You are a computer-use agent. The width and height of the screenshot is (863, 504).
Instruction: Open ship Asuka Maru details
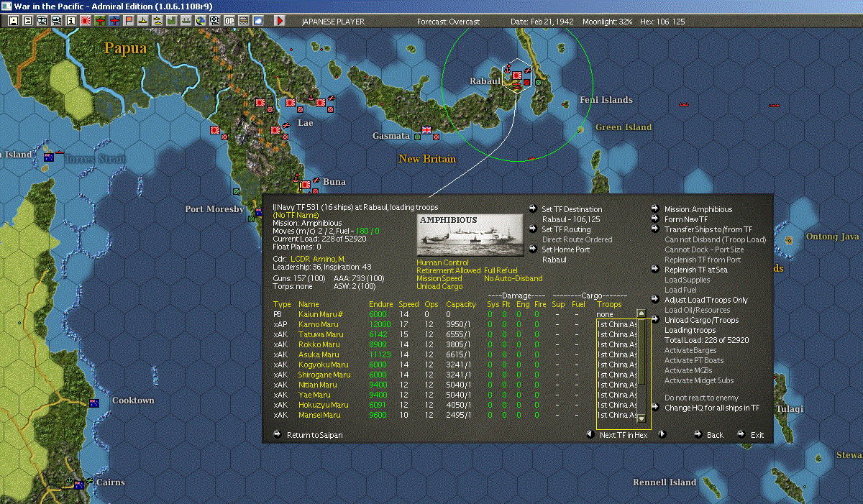click(x=319, y=355)
